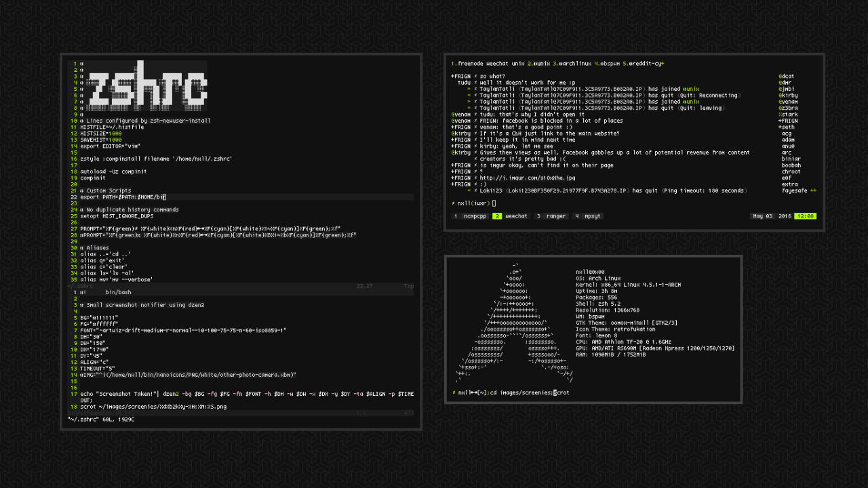The height and width of the screenshot is (488, 868).
Task: Select biniar in the weechat nicklist
Action: tap(791, 159)
